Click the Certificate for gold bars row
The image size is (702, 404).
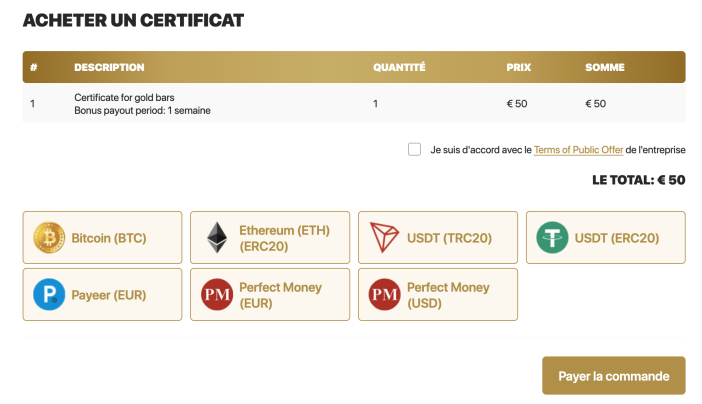(354, 104)
